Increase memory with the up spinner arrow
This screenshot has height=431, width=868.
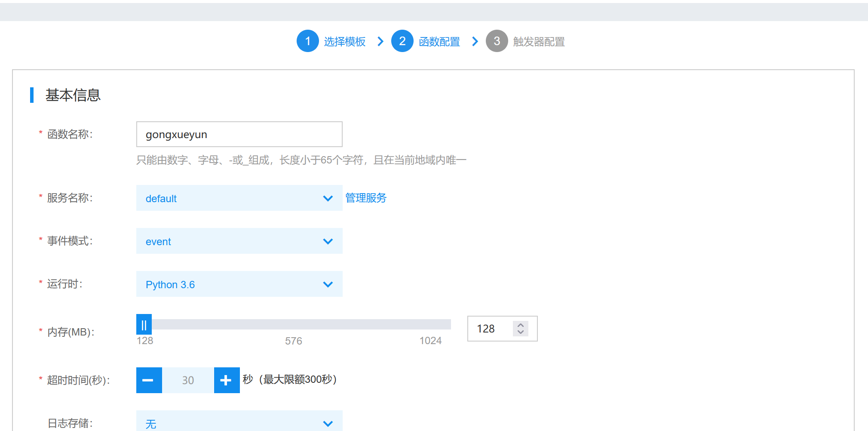pyautogui.click(x=521, y=325)
